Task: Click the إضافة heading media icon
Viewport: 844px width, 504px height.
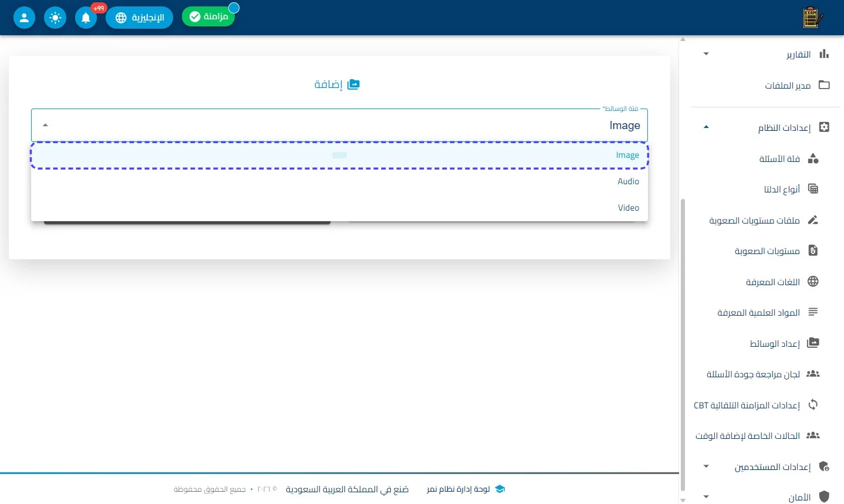Action: [353, 84]
